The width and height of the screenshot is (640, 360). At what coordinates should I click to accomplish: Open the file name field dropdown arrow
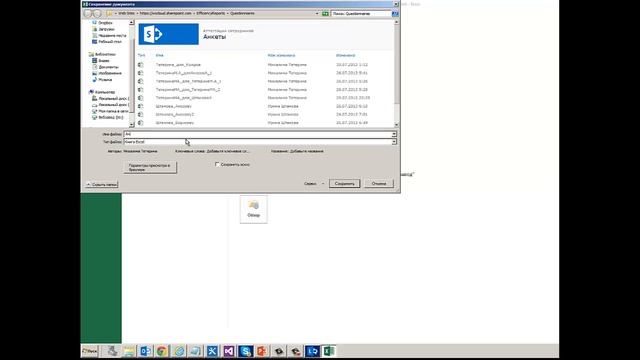click(x=394, y=134)
